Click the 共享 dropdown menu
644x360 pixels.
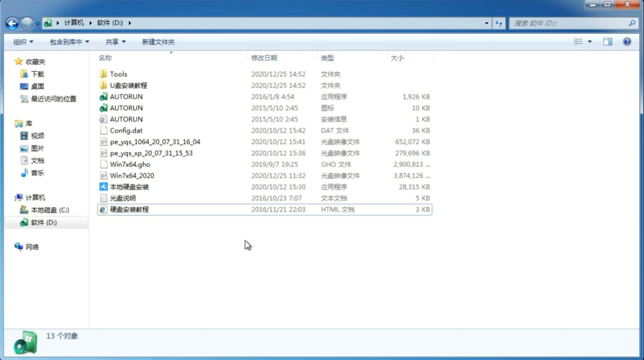[x=114, y=41]
